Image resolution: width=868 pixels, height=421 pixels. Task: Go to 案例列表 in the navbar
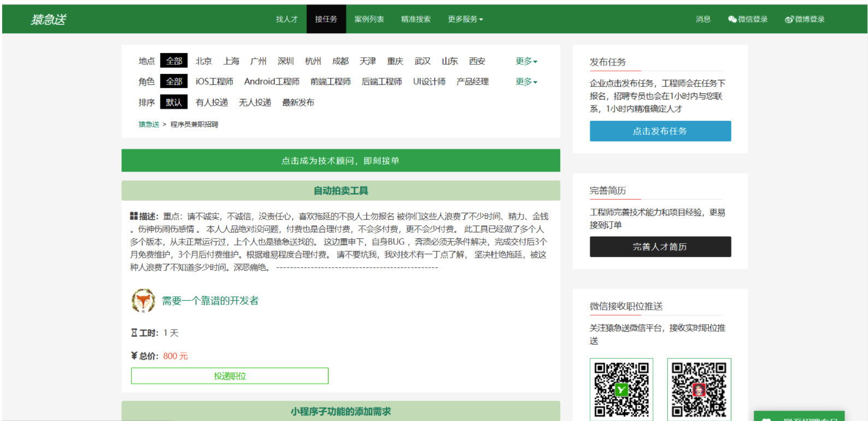tap(369, 19)
